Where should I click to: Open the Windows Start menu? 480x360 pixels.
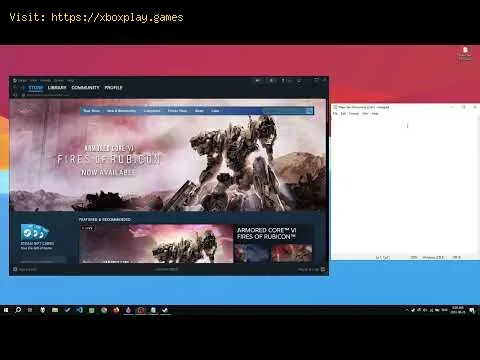[6, 310]
